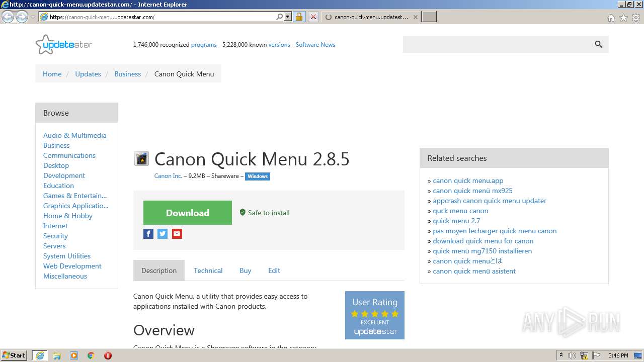
Task: Share on Facebook icon
Action: tap(148, 234)
